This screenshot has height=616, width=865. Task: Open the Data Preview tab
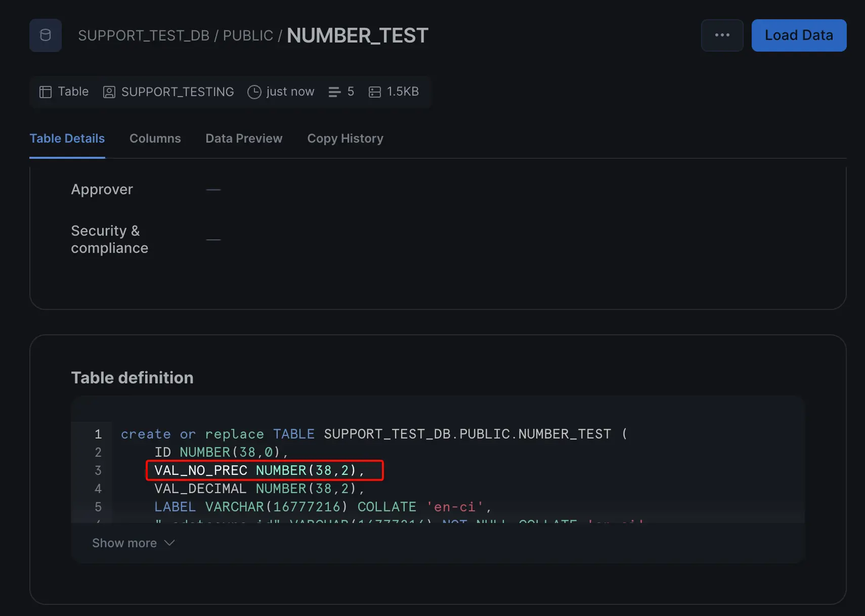244,139
